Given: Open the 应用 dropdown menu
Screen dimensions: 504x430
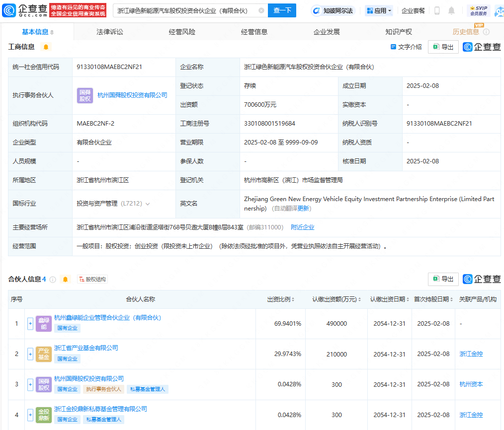Looking at the screenshot, I should [379, 10].
